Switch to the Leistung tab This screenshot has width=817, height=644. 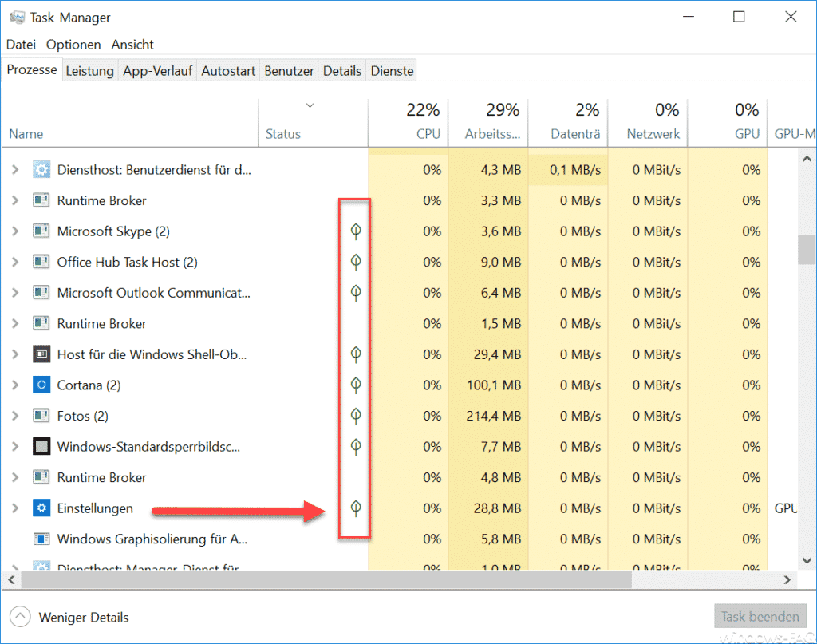(89, 70)
